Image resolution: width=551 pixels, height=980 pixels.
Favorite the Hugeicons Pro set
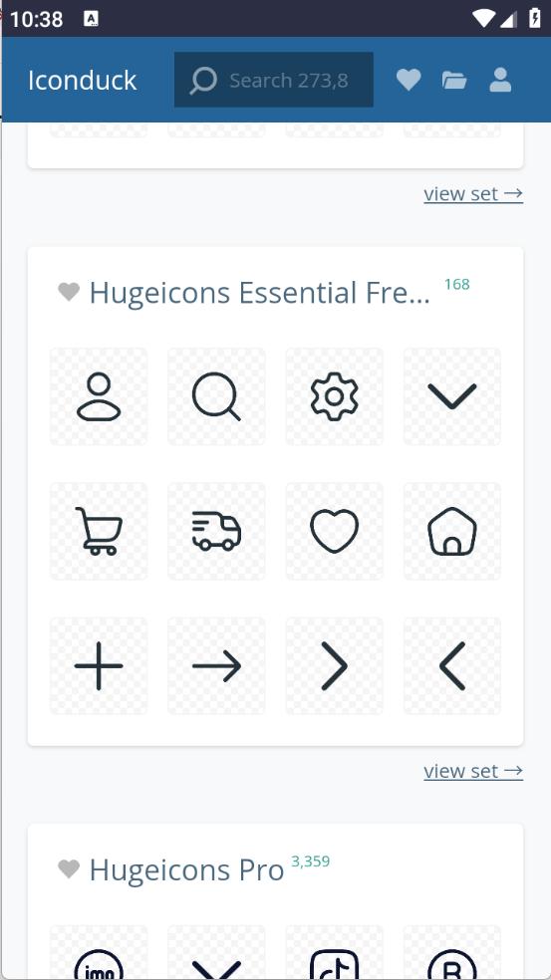click(69, 868)
